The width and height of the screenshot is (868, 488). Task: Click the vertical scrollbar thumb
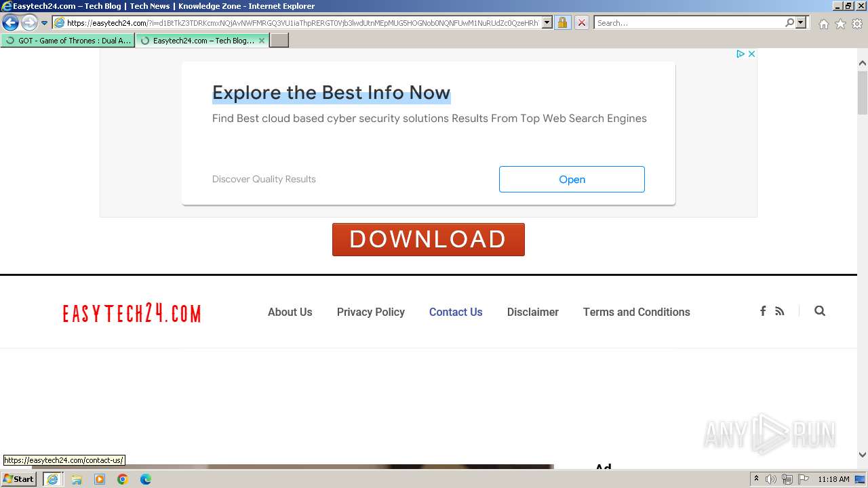(x=863, y=91)
